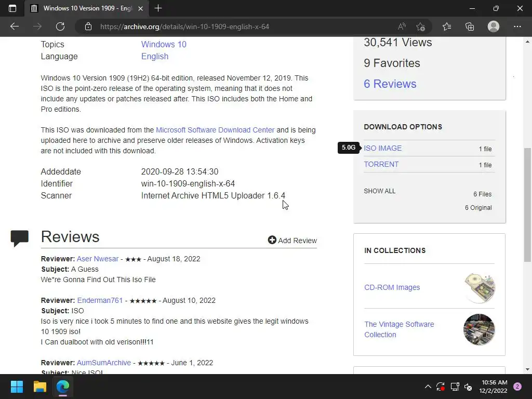Open the CD-ROM Images collection
The width and height of the screenshot is (532, 399).
click(x=392, y=287)
